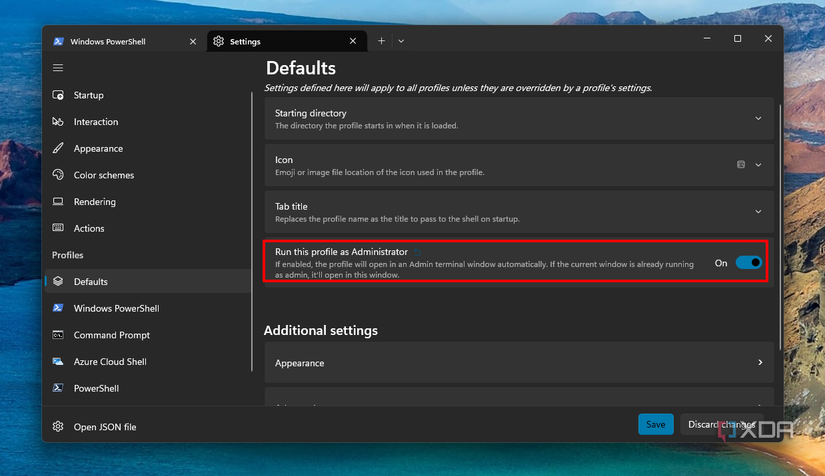Select the Interaction settings icon

tap(58, 122)
